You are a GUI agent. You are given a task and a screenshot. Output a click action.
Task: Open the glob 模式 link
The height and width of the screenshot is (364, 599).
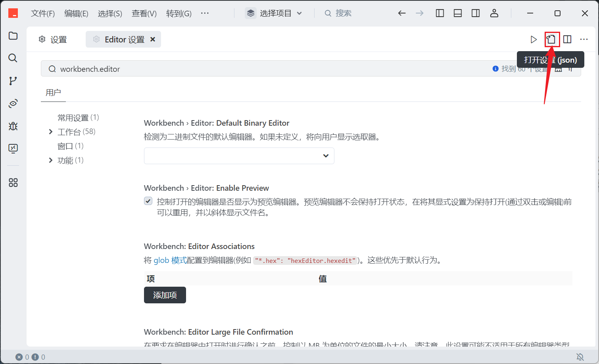pos(170,260)
